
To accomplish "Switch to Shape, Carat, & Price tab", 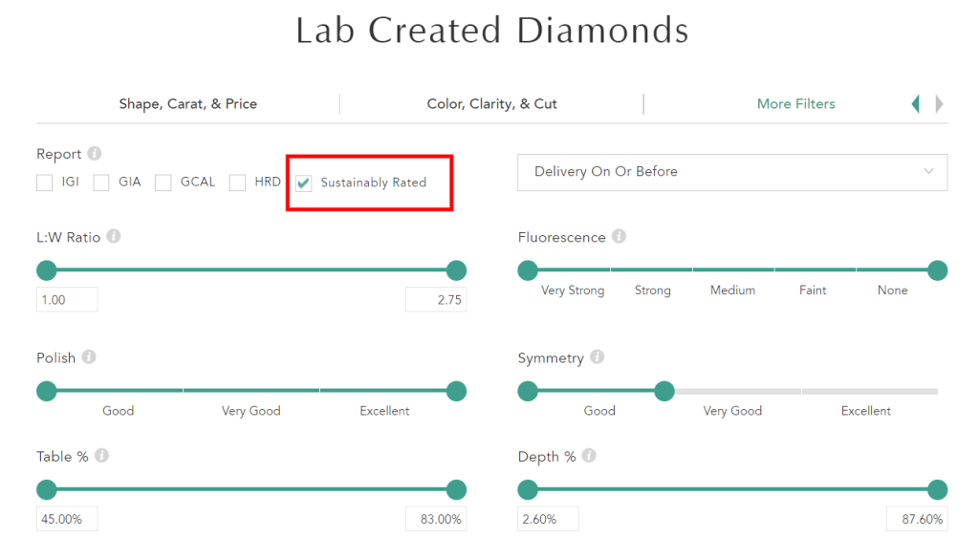I will (x=187, y=104).
